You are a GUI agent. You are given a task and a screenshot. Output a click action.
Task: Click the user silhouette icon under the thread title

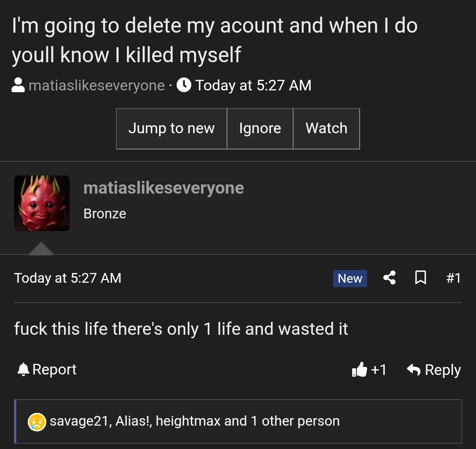point(18,85)
